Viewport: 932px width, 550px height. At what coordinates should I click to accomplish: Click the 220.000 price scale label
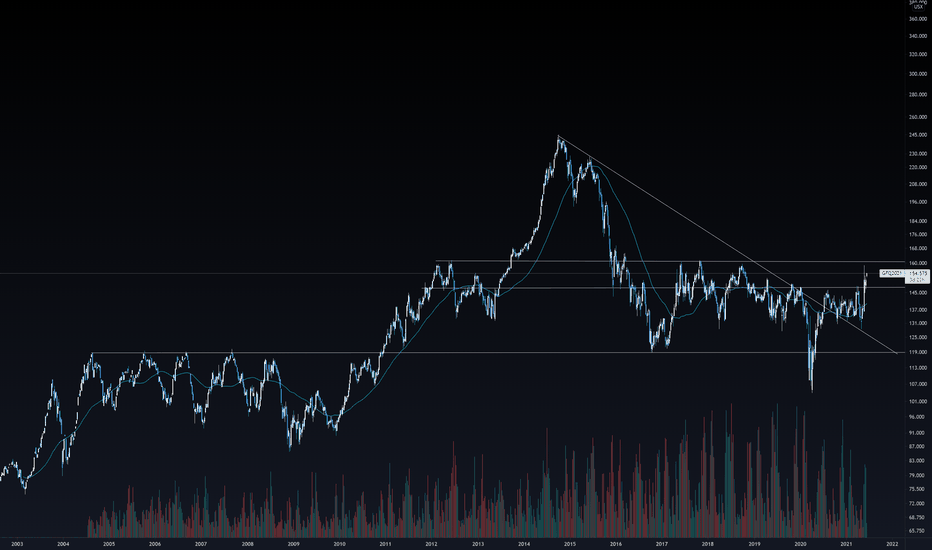918,168
